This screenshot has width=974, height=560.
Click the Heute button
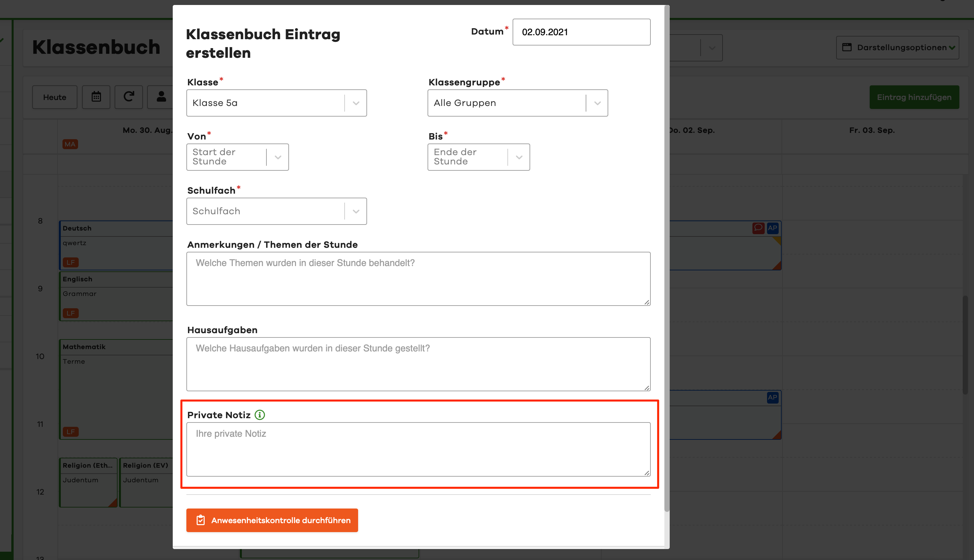pos(54,97)
